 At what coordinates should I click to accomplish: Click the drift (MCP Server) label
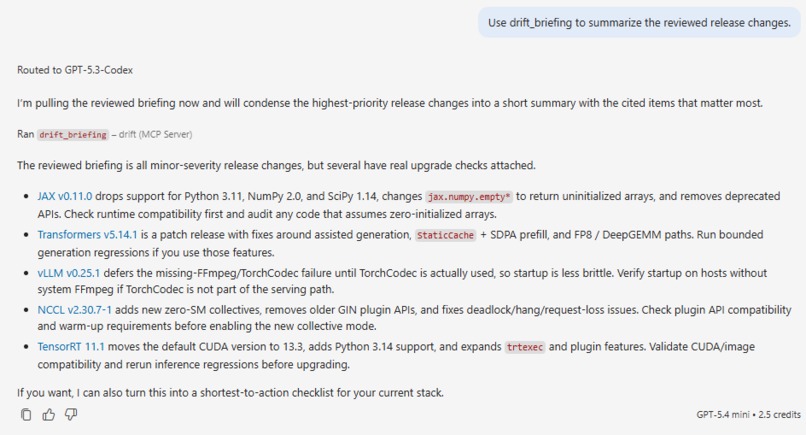coord(155,135)
